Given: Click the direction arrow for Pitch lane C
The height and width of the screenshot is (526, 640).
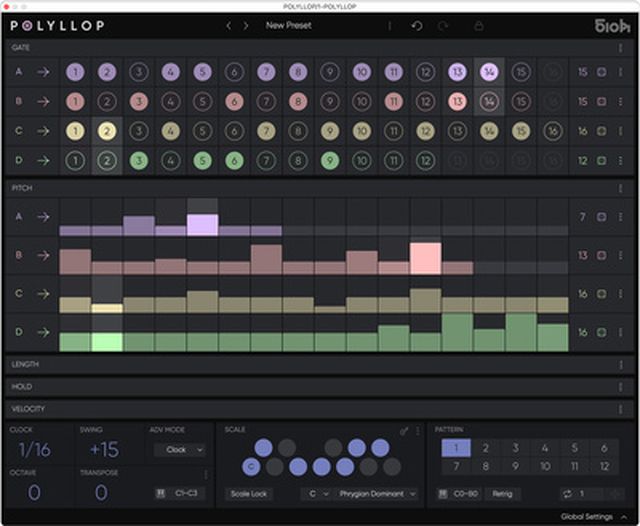Looking at the screenshot, I should tap(43, 294).
